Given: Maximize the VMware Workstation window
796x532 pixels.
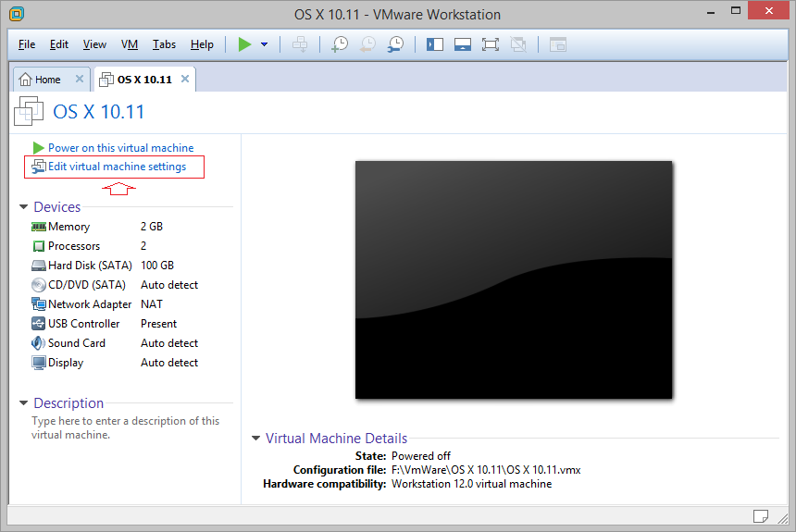Looking at the screenshot, I should [x=736, y=11].
